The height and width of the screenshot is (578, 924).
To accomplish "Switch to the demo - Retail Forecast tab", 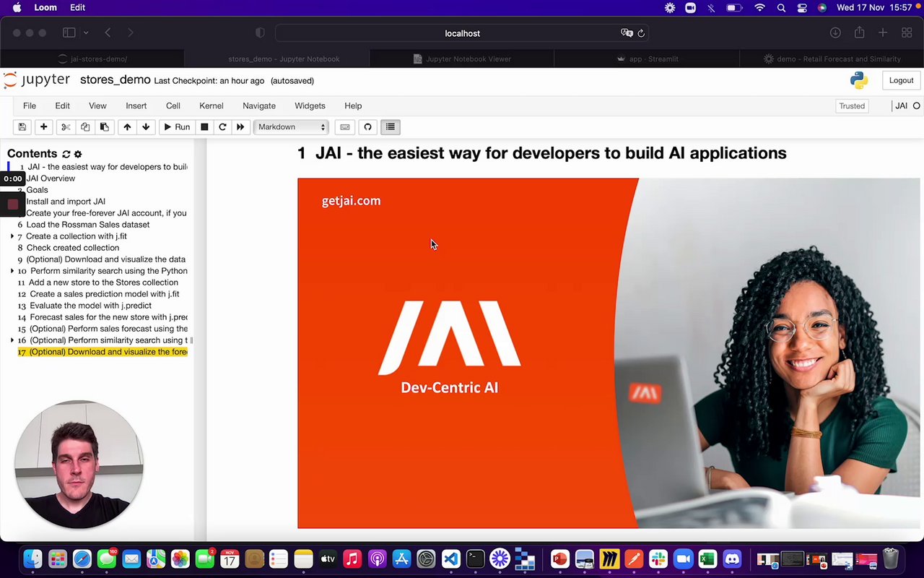I will click(x=832, y=59).
